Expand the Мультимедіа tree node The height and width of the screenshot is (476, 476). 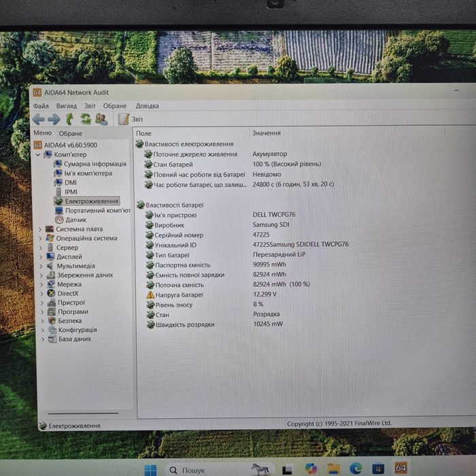point(41,267)
